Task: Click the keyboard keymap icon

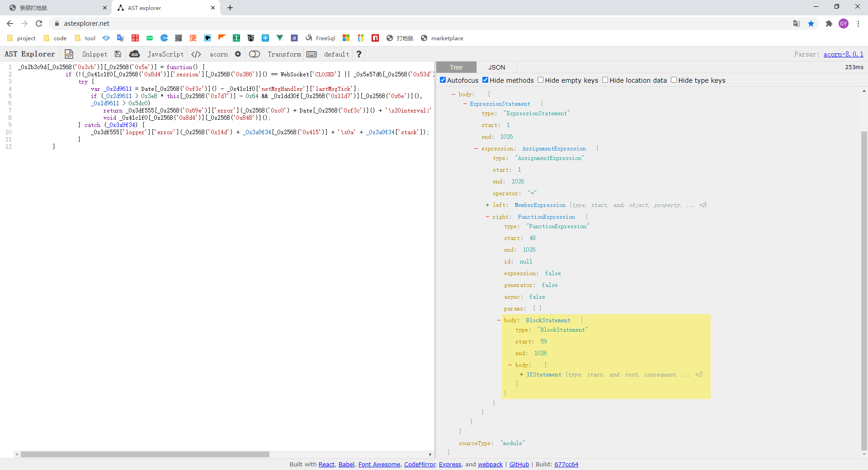Action: 311,54
